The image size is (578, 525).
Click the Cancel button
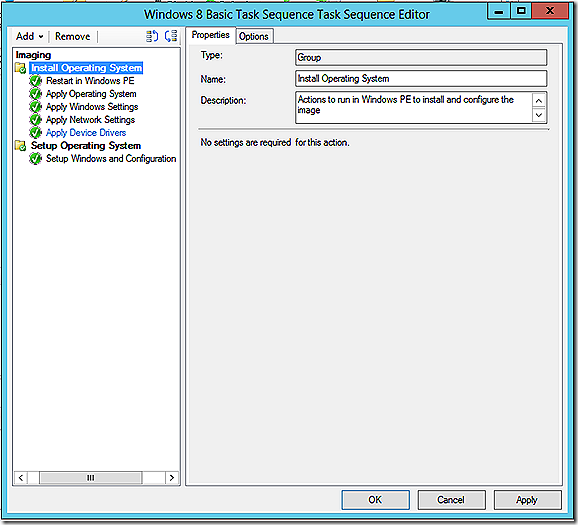[x=451, y=500]
